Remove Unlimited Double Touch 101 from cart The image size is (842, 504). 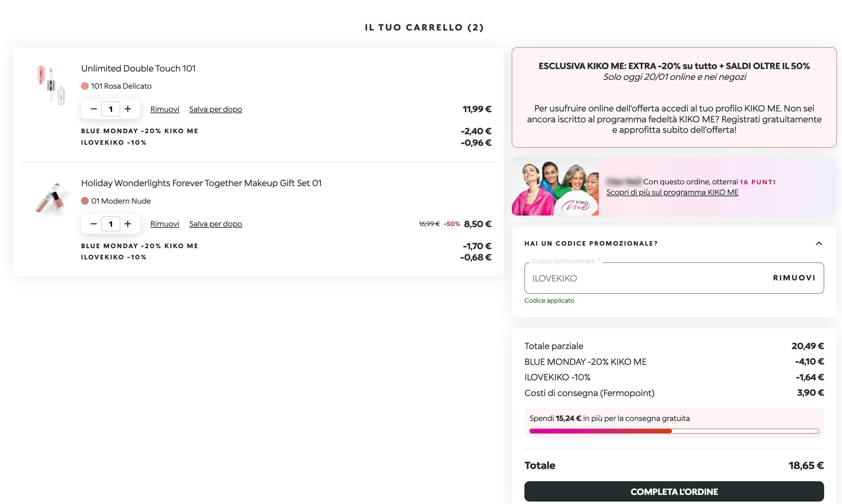165,109
